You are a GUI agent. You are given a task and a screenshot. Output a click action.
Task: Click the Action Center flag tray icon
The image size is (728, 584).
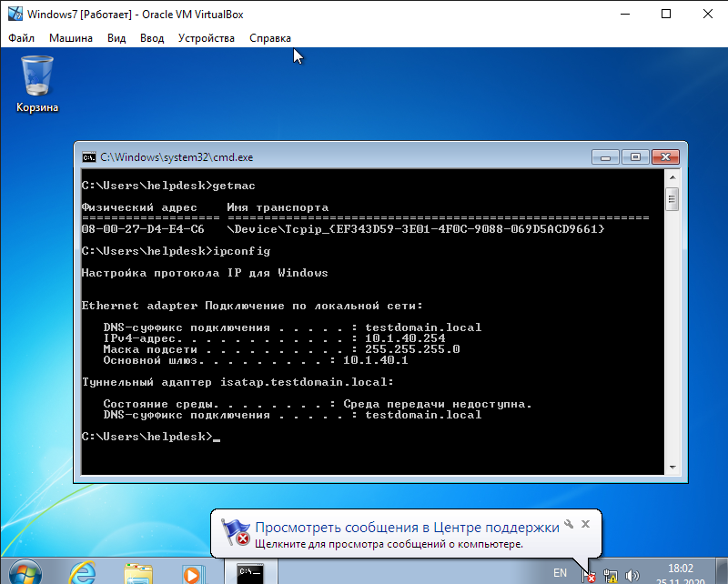590,575
